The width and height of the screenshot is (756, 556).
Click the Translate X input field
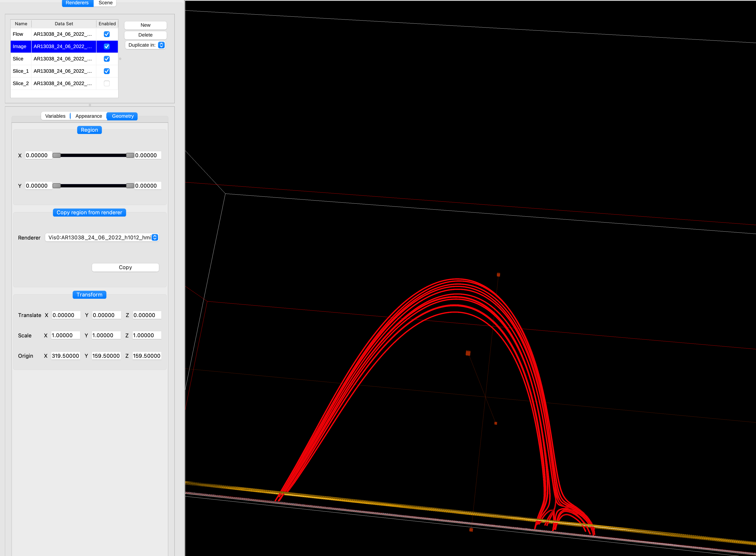coord(66,315)
